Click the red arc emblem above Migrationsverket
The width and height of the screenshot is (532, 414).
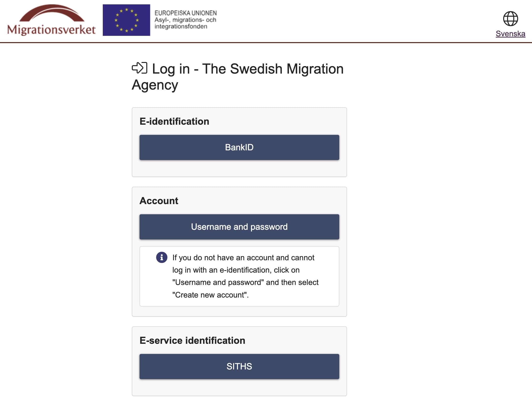[x=52, y=13]
